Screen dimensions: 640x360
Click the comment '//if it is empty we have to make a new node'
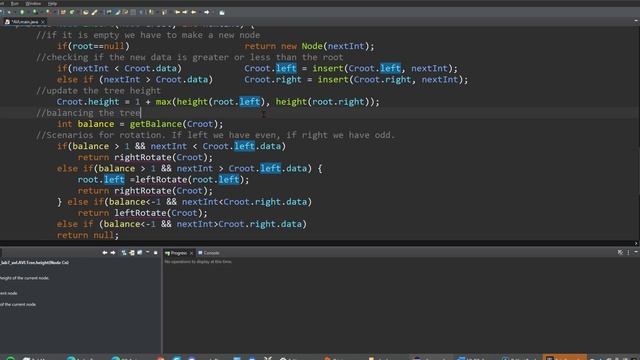(x=148, y=35)
